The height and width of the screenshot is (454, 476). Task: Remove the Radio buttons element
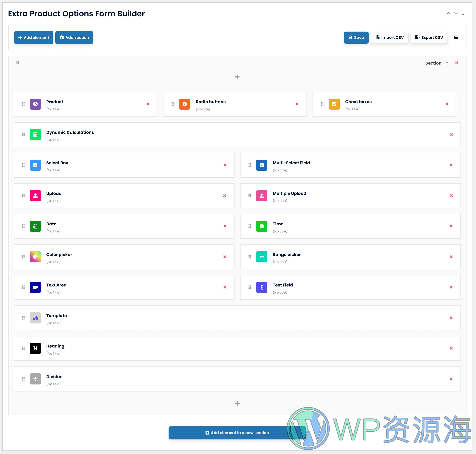(x=297, y=104)
